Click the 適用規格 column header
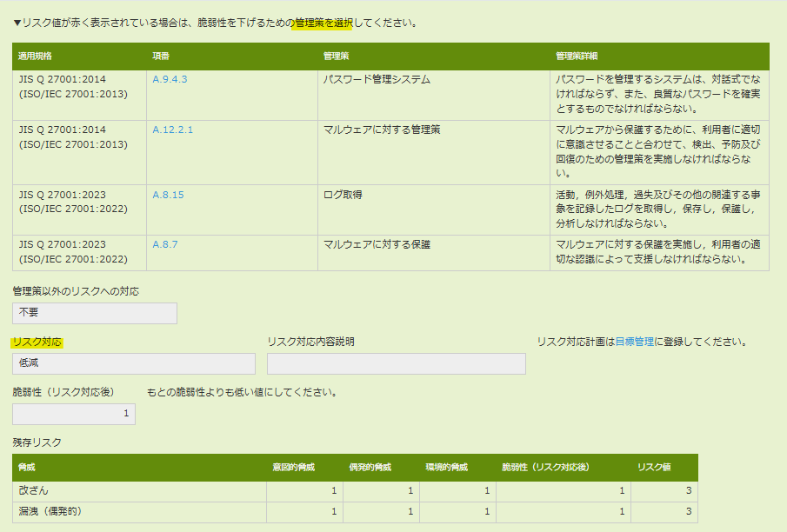The image size is (787, 532). coord(36,56)
